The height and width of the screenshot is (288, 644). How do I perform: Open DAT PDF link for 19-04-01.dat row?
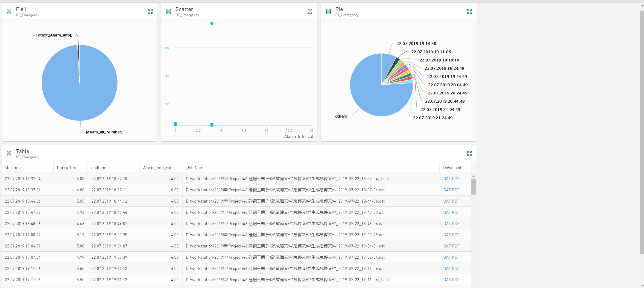451,246
